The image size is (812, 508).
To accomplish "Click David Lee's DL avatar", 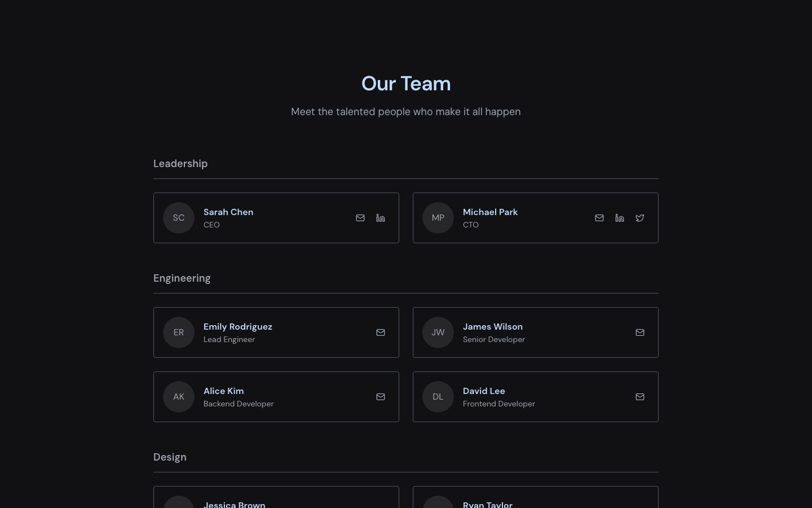I will 438,397.
